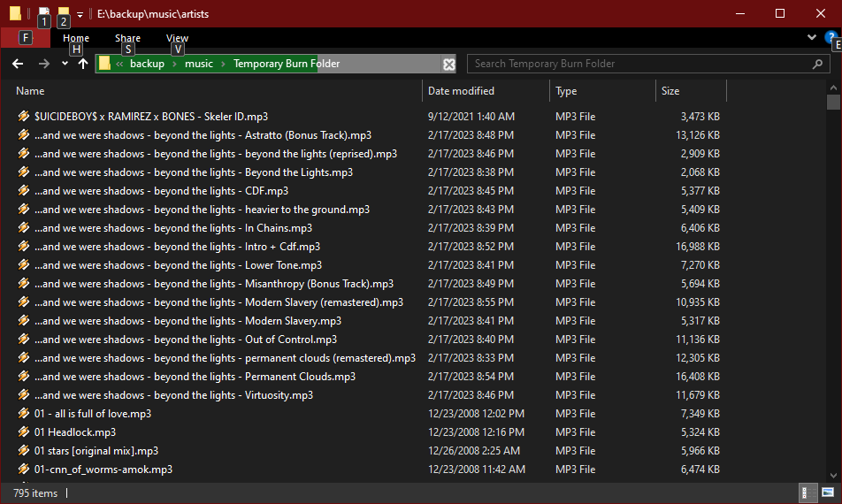Image resolution: width=842 pixels, height=504 pixels.
Task: Click MP3 icon of In Chains.mp3
Action: [23, 227]
